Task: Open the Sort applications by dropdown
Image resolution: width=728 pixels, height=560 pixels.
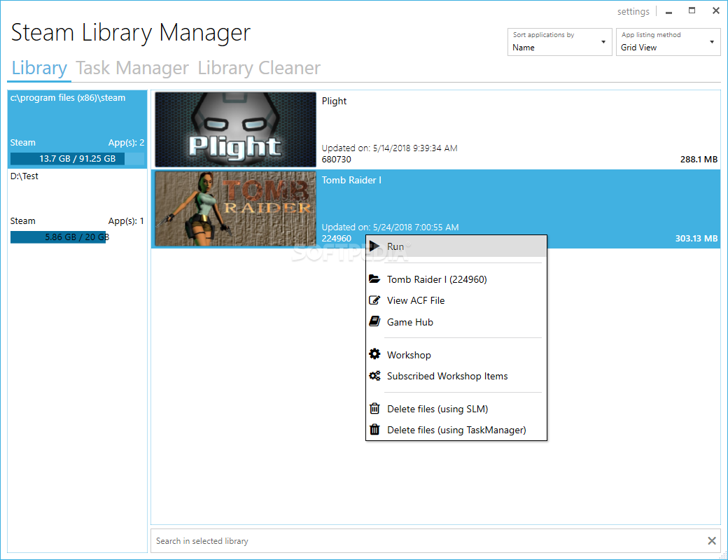Action: click(x=559, y=42)
